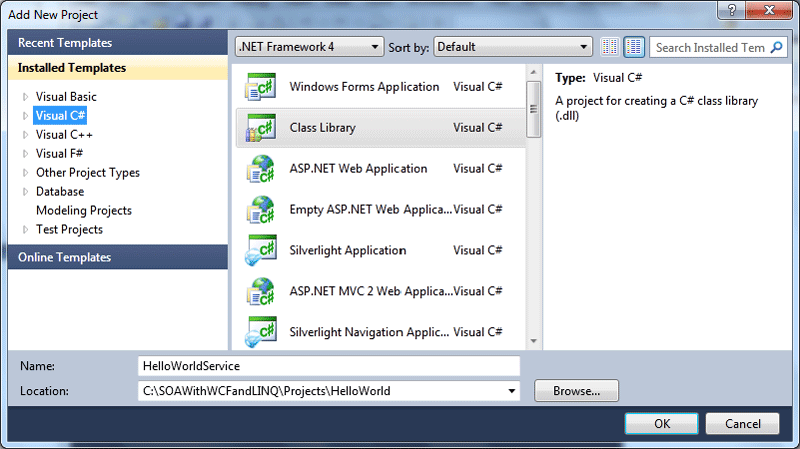Expand the Database node

(25, 191)
